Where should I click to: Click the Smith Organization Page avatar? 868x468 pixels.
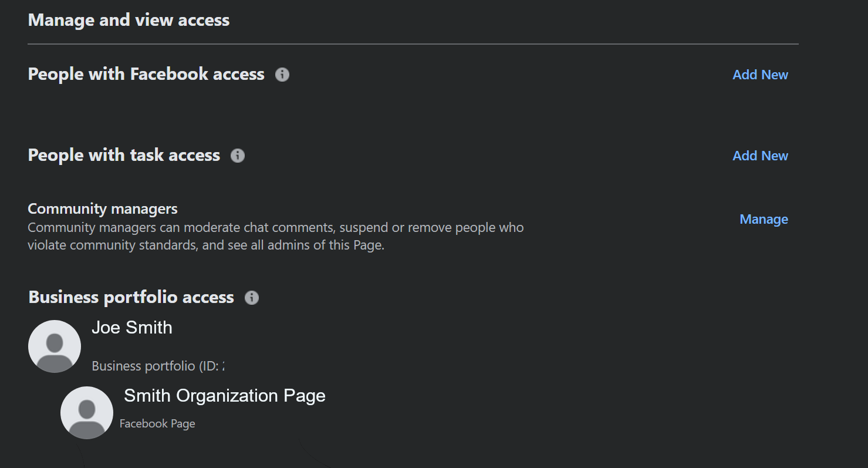(87, 413)
